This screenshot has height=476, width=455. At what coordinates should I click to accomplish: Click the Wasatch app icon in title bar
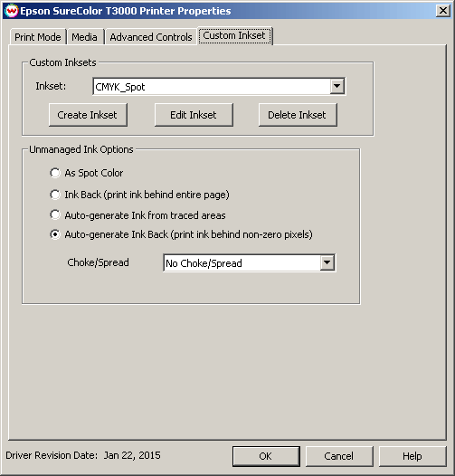(12, 11)
